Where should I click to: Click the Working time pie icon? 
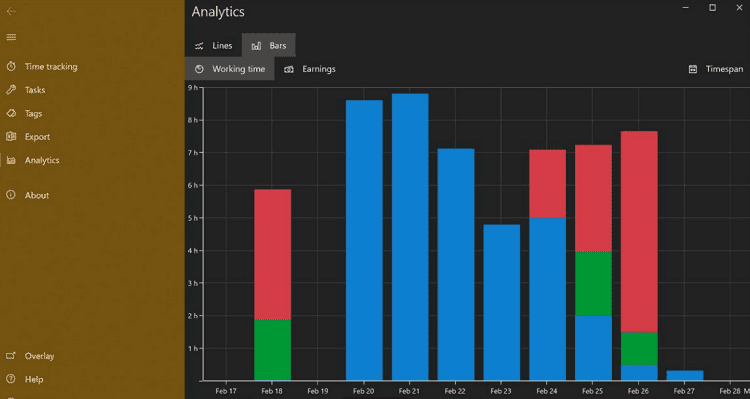point(199,69)
